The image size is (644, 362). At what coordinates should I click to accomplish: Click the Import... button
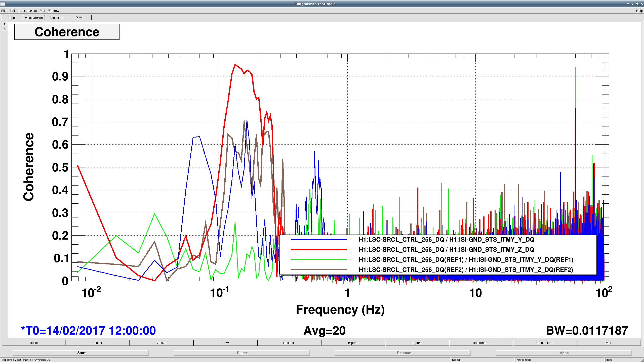pyautogui.click(x=353, y=343)
